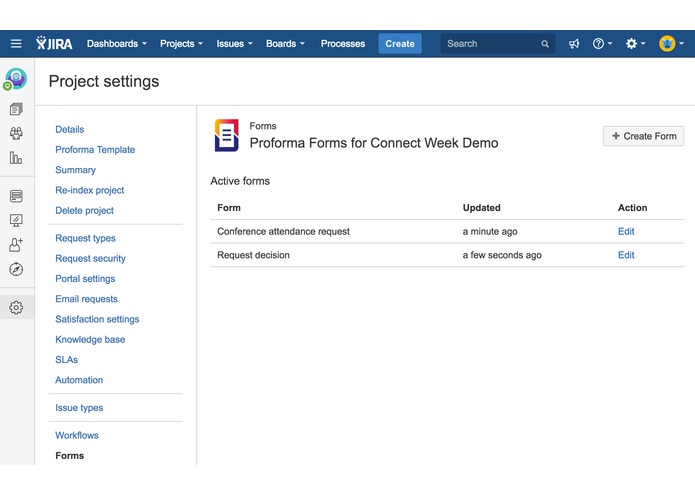Screen dimensions: 695x494
Task: Click the Form column header
Action: 229,208
